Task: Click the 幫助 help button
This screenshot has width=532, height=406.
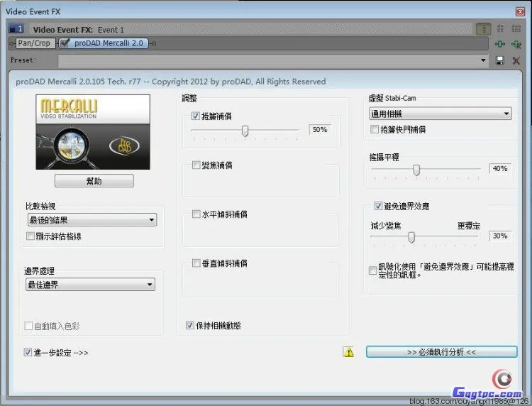Action: click(x=94, y=181)
